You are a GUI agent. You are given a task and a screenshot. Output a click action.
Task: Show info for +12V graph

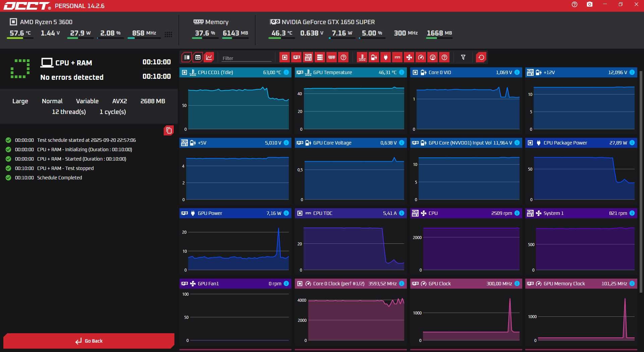632,72
